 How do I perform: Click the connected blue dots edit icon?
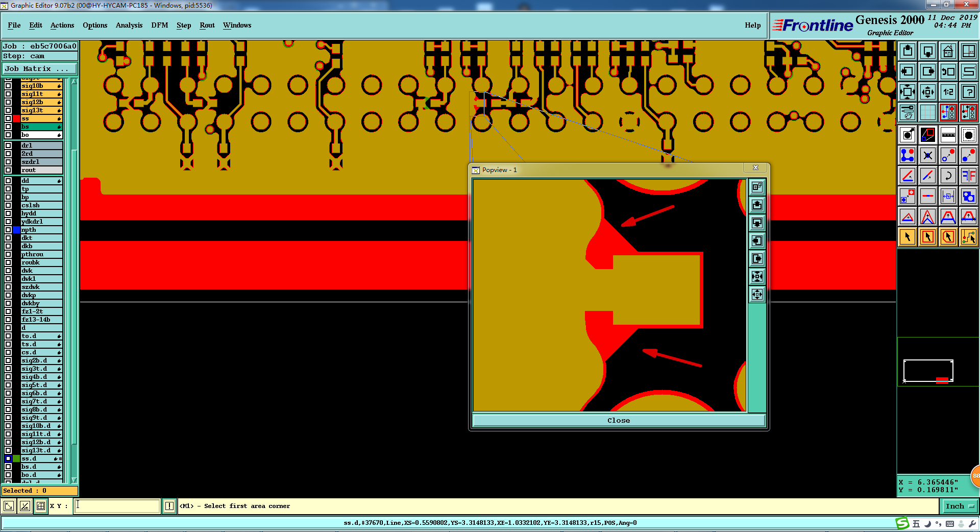(908, 155)
